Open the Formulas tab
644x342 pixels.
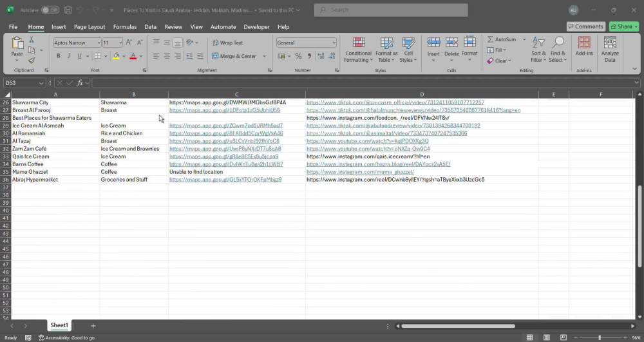point(125,26)
